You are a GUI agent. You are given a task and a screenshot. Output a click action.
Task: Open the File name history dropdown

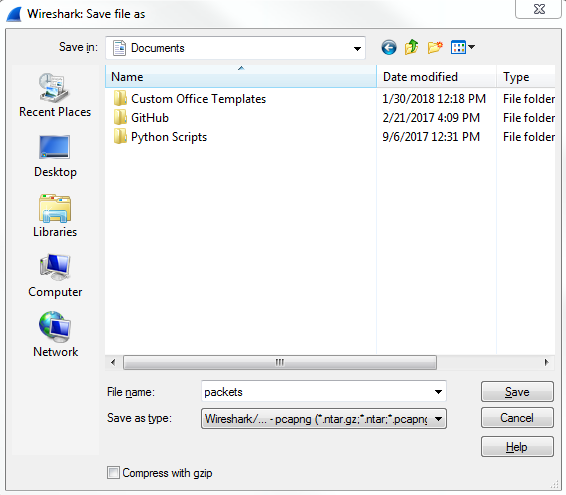438,391
